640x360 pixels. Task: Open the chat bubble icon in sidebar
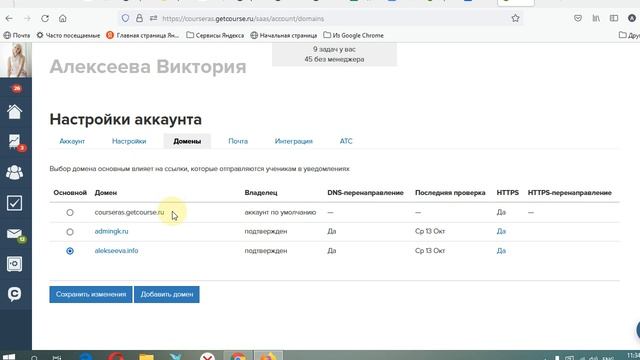tap(14, 294)
